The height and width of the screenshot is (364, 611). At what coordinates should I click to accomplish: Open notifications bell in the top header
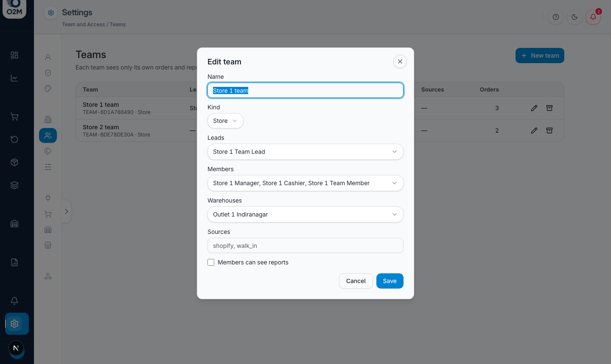pyautogui.click(x=593, y=17)
